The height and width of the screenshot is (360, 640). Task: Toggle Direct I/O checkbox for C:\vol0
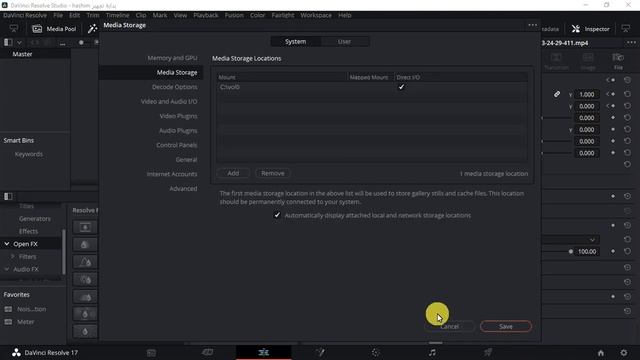tap(401, 87)
